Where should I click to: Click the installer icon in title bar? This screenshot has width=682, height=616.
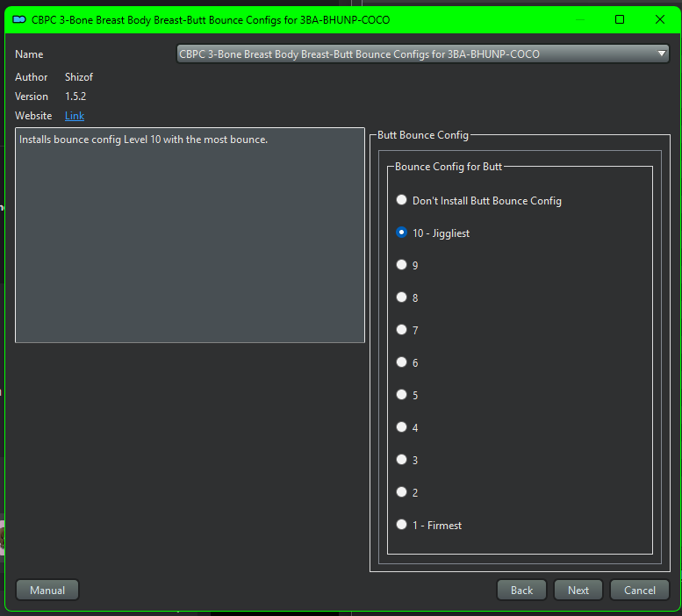(19, 19)
